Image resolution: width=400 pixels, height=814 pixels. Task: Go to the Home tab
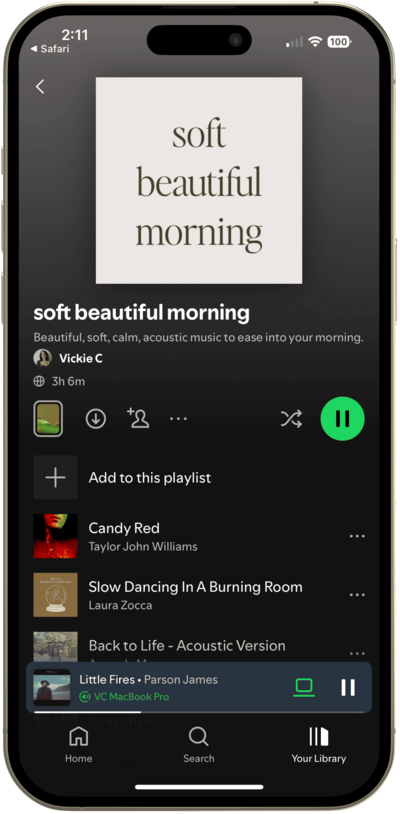coord(78,744)
